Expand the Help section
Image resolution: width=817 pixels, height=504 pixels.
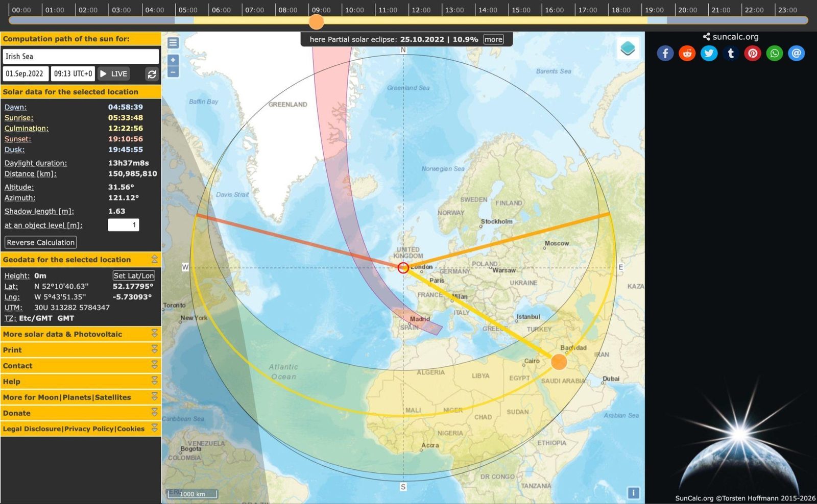[x=154, y=381]
